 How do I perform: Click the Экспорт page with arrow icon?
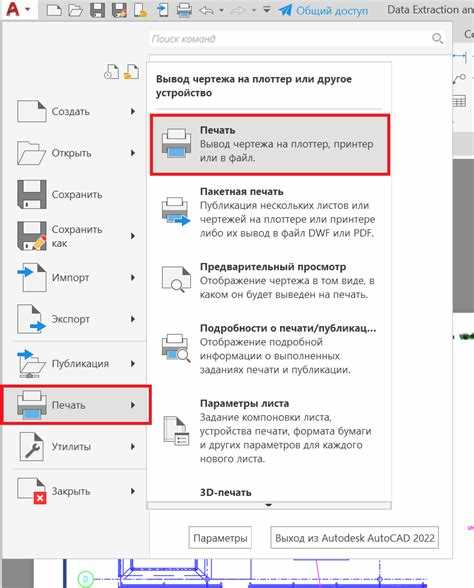[32, 319]
